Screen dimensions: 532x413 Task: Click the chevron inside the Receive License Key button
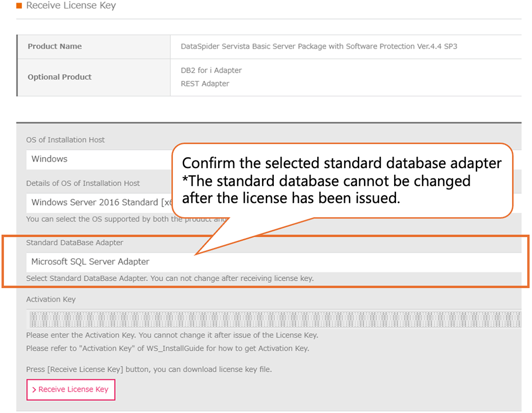point(34,390)
